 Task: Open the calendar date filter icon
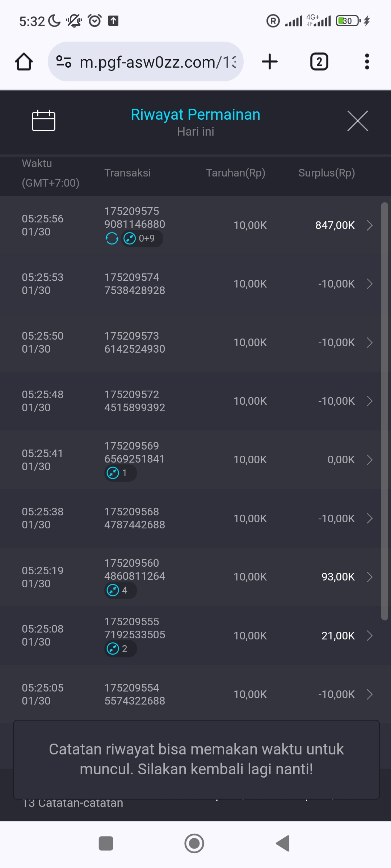(x=43, y=120)
